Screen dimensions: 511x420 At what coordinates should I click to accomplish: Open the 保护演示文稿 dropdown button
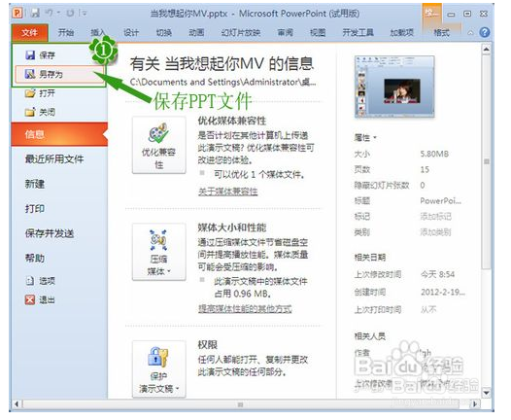pyautogui.click(x=159, y=369)
